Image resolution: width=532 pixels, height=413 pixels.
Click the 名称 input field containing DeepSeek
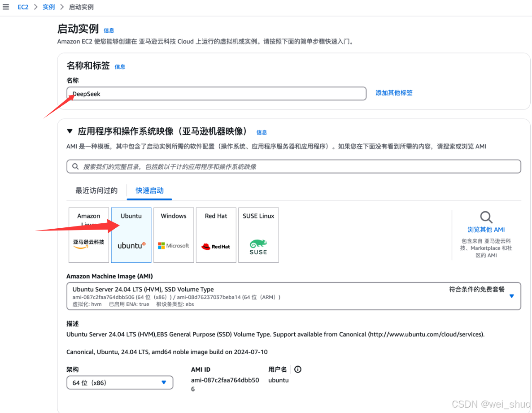click(217, 94)
